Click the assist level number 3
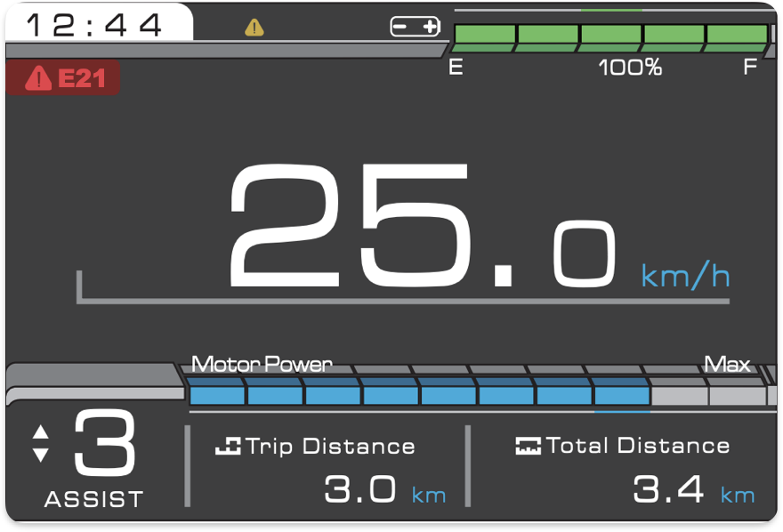The height and width of the screenshot is (532, 783). 104,442
